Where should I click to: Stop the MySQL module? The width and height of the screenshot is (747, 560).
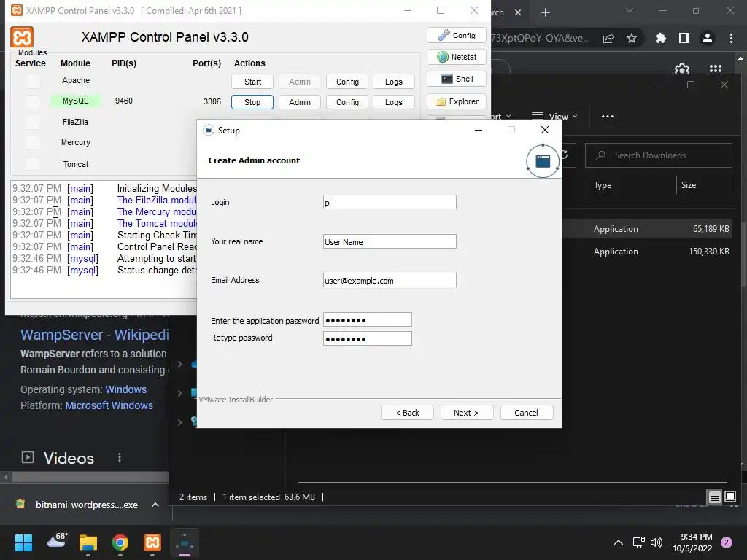(x=252, y=102)
